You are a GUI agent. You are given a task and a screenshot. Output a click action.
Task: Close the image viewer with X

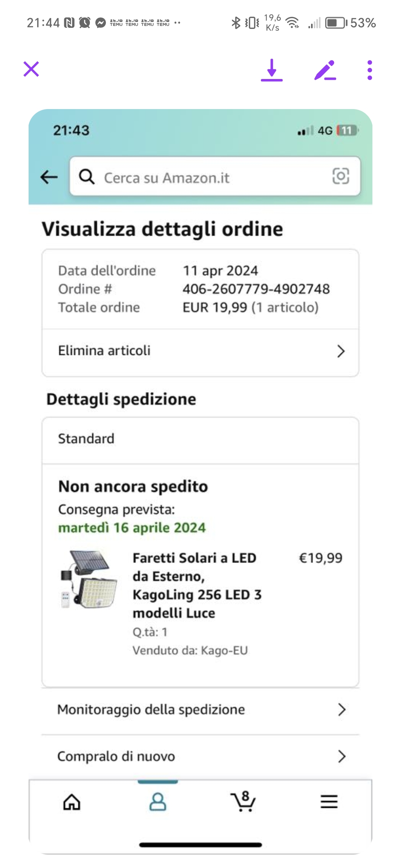pyautogui.click(x=31, y=69)
